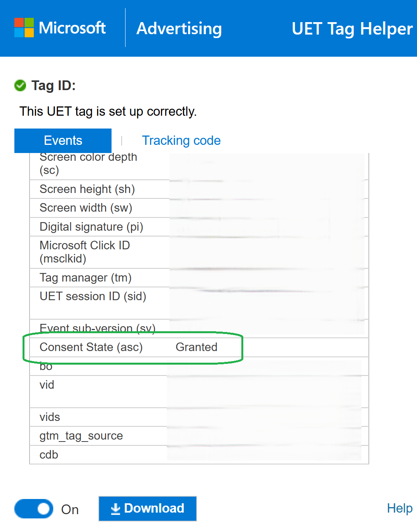417x532 pixels.
Task: Select the gtm_tag_source row
Action: click(x=81, y=436)
